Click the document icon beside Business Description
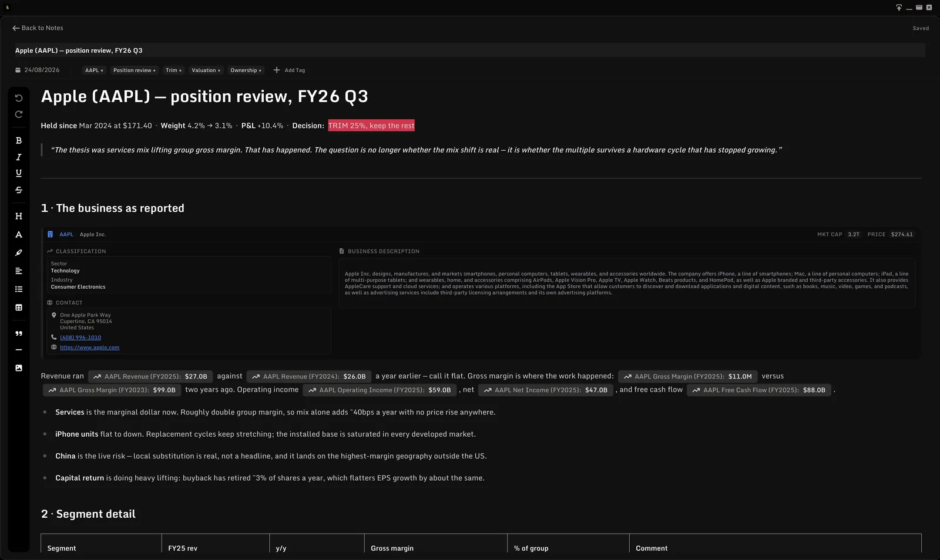Image resolution: width=940 pixels, height=560 pixels. (341, 251)
